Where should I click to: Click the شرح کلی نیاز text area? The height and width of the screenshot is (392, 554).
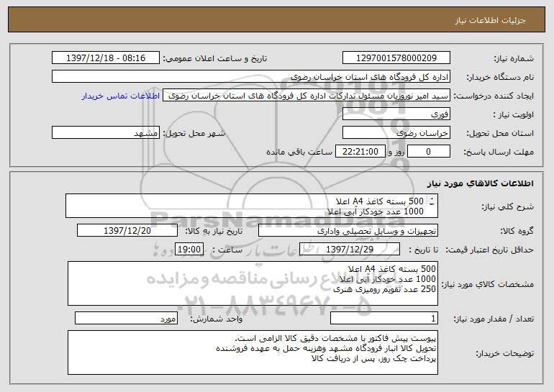pyautogui.click(x=252, y=206)
